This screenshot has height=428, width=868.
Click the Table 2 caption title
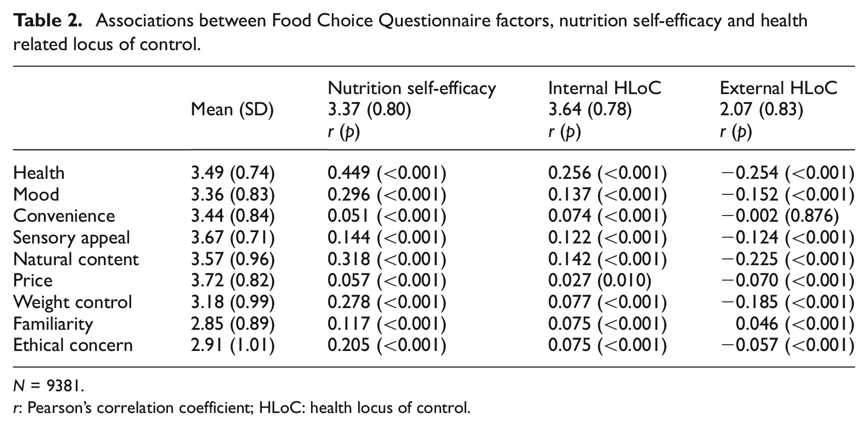(x=410, y=32)
